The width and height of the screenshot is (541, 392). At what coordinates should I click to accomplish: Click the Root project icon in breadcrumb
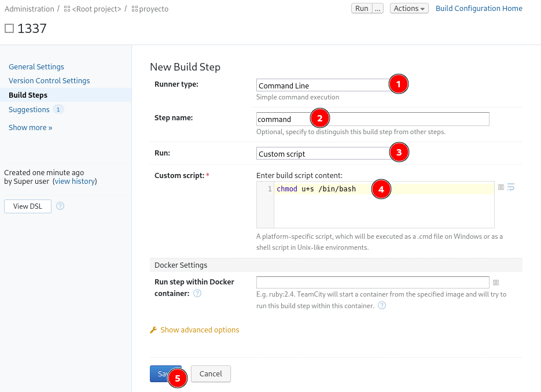tap(67, 9)
